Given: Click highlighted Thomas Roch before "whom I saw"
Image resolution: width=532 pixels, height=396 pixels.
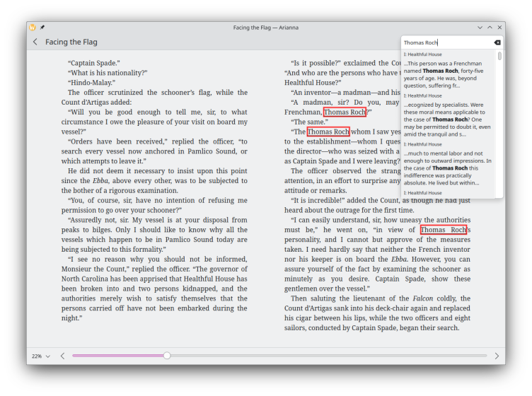Looking at the screenshot, I should pyautogui.click(x=328, y=132).
